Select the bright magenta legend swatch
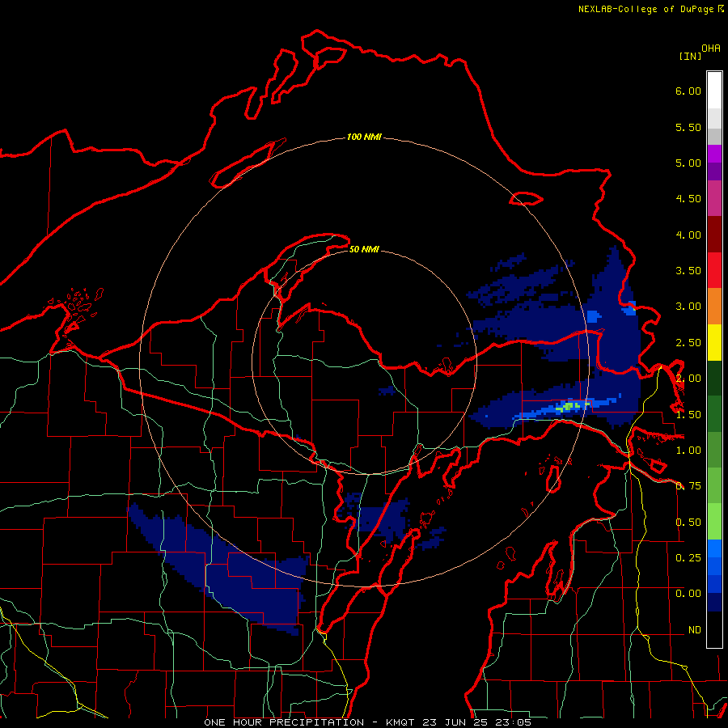The image size is (728, 728). pyautogui.click(x=714, y=154)
